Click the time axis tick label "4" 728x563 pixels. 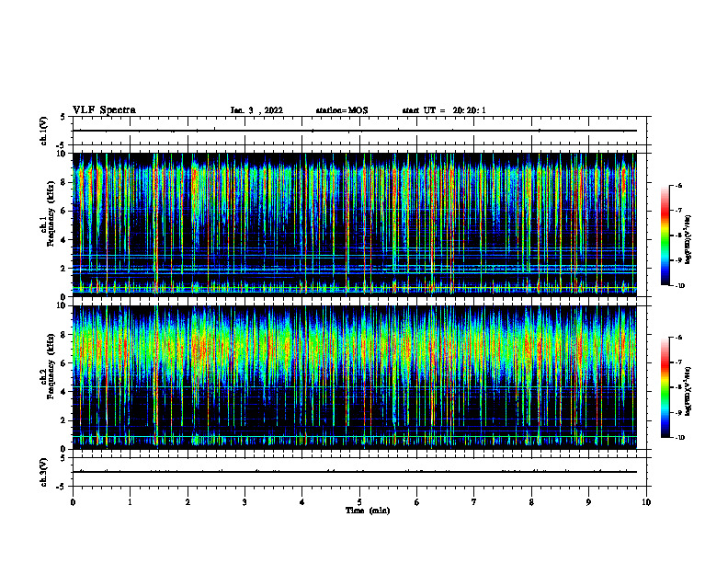pos(302,502)
